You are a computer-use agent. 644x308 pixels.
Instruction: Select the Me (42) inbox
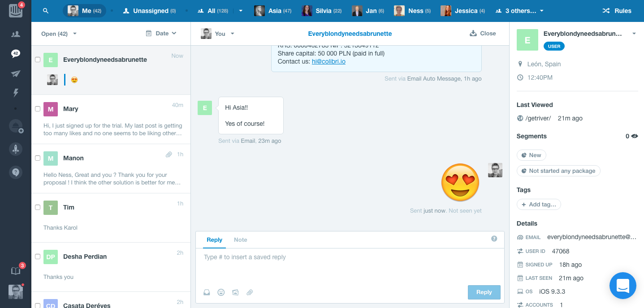84,11
